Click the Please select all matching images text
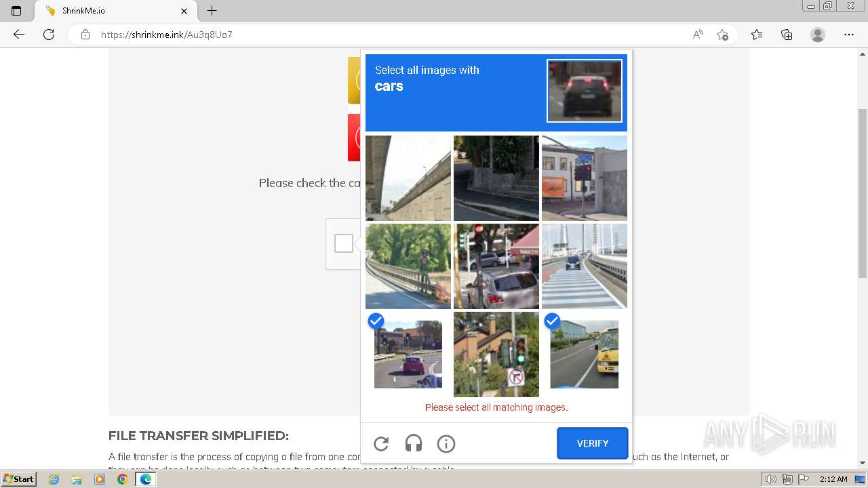Viewport: 868px width, 488px height. (496, 407)
